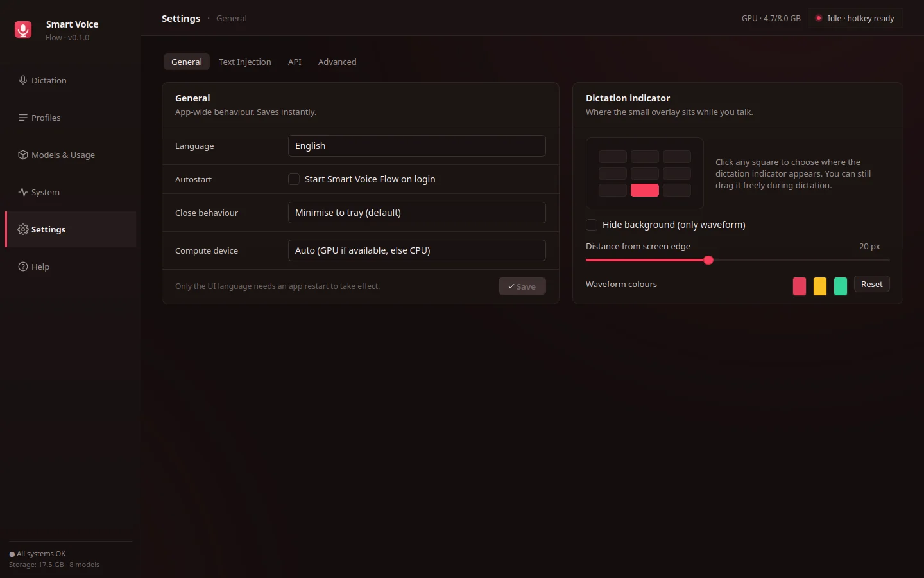924x578 pixels.
Task: Open the Language dropdown showing English
Action: click(x=417, y=146)
